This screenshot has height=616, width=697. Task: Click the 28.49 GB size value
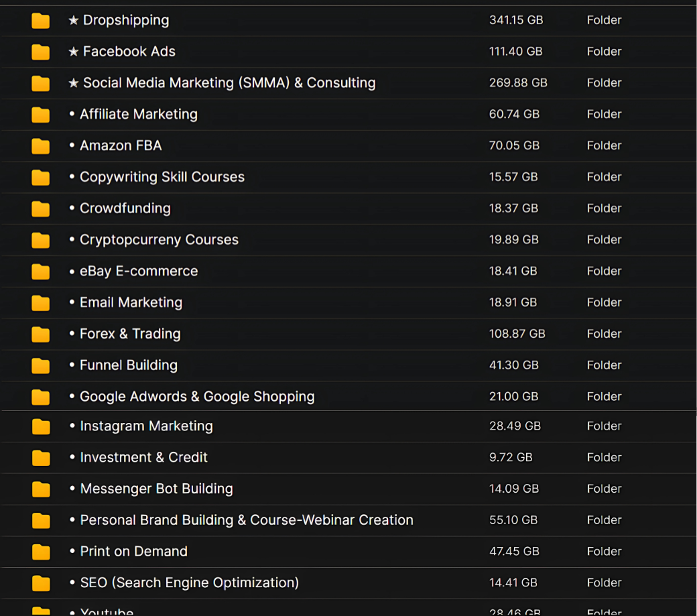click(515, 426)
